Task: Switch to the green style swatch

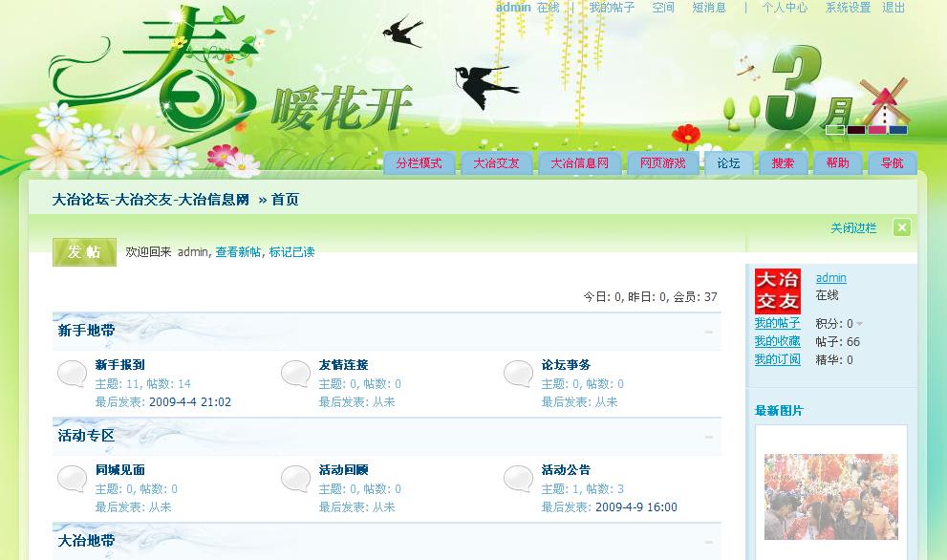Action: [834, 129]
